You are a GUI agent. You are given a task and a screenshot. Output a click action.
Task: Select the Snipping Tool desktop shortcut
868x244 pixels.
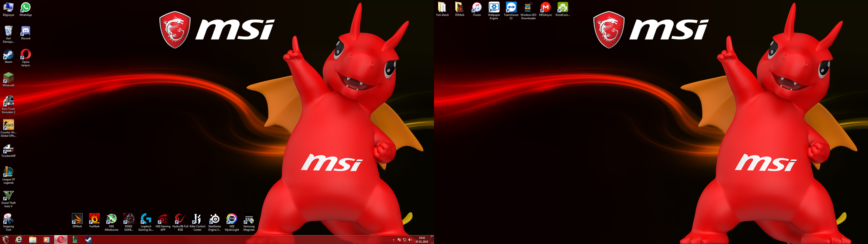(8, 222)
